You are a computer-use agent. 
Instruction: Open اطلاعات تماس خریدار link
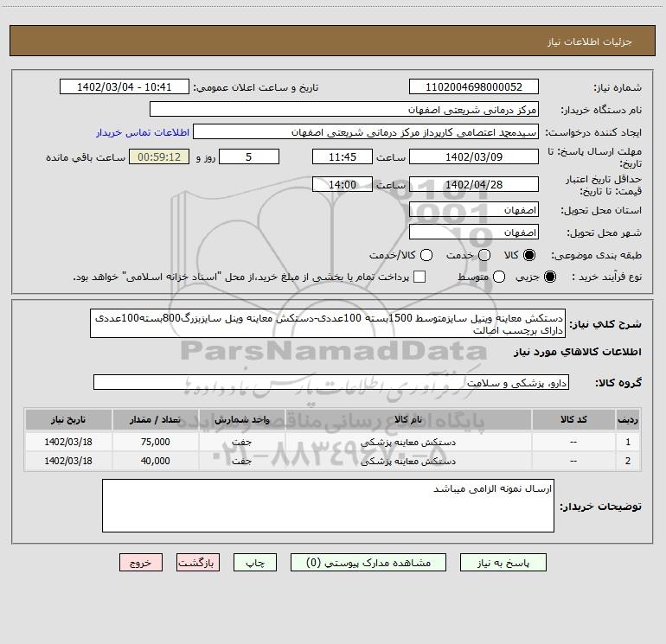[138, 133]
